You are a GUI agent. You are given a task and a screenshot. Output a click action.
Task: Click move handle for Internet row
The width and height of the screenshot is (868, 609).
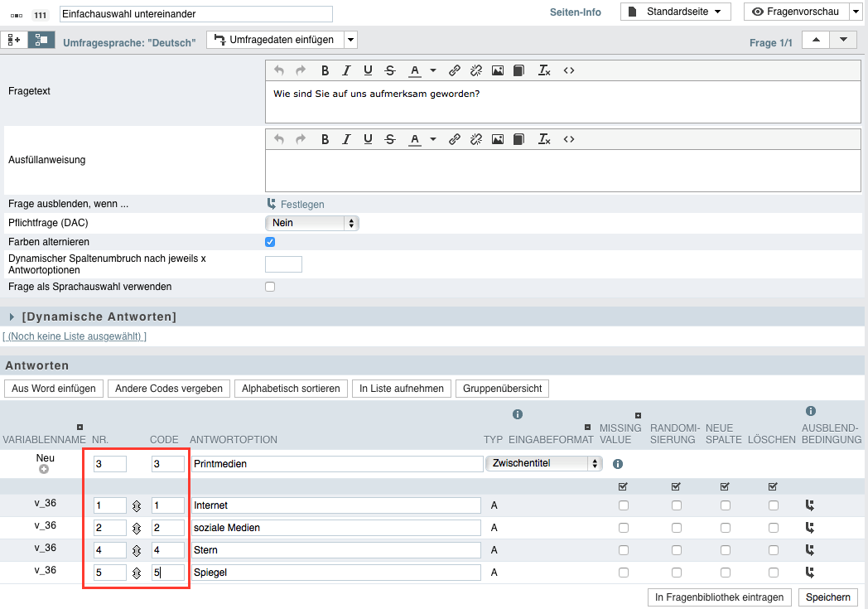(137, 505)
